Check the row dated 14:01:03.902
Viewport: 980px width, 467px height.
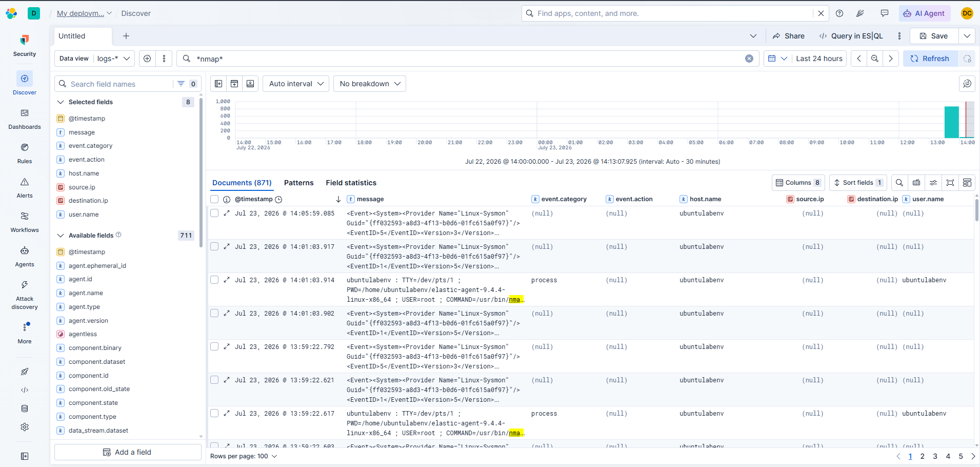pyautogui.click(x=214, y=313)
